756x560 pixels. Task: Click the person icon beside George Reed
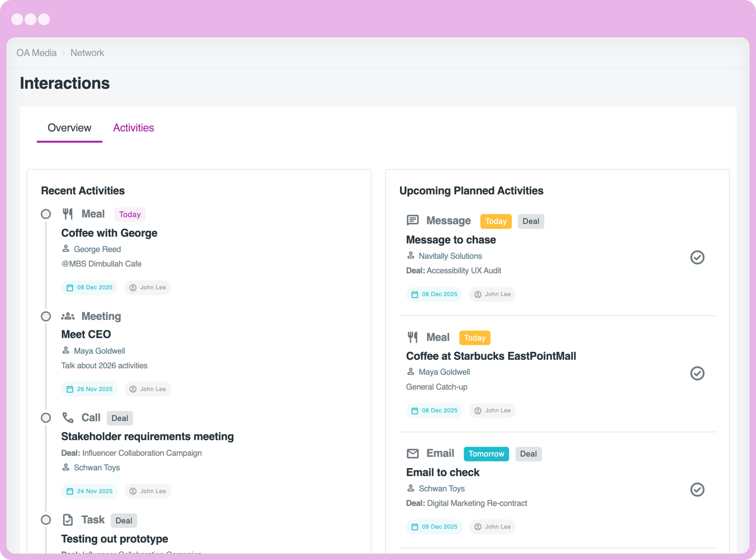click(x=66, y=249)
